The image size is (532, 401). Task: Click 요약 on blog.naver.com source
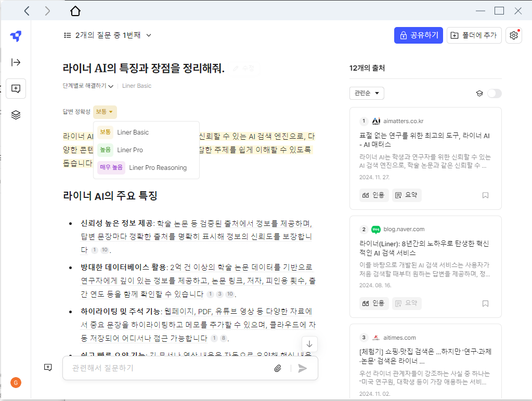click(x=407, y=303)
